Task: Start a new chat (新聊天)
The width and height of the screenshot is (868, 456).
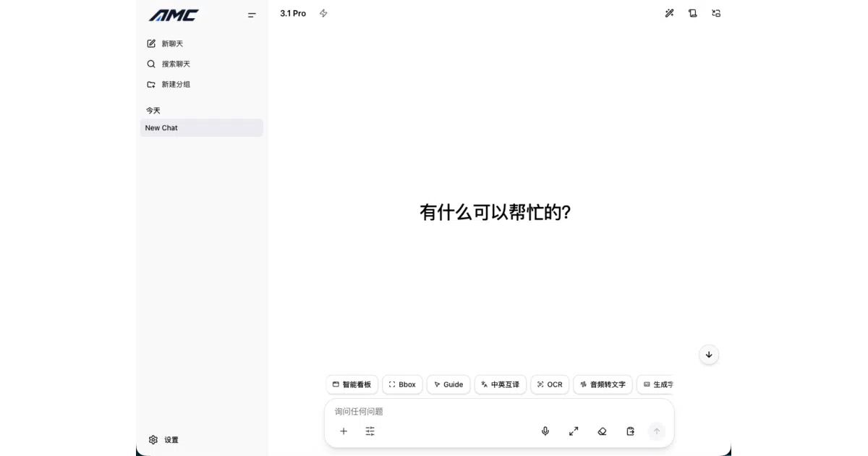Action: pyautogui.click(x=165, y=43)
